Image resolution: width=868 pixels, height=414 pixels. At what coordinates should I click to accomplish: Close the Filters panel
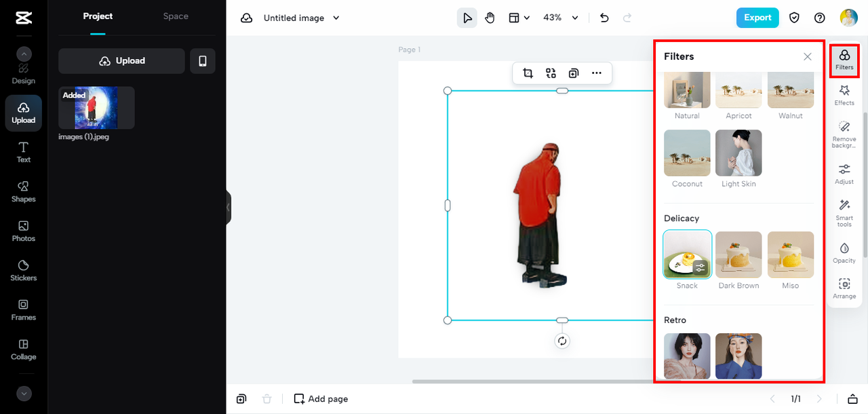point(808,56)
